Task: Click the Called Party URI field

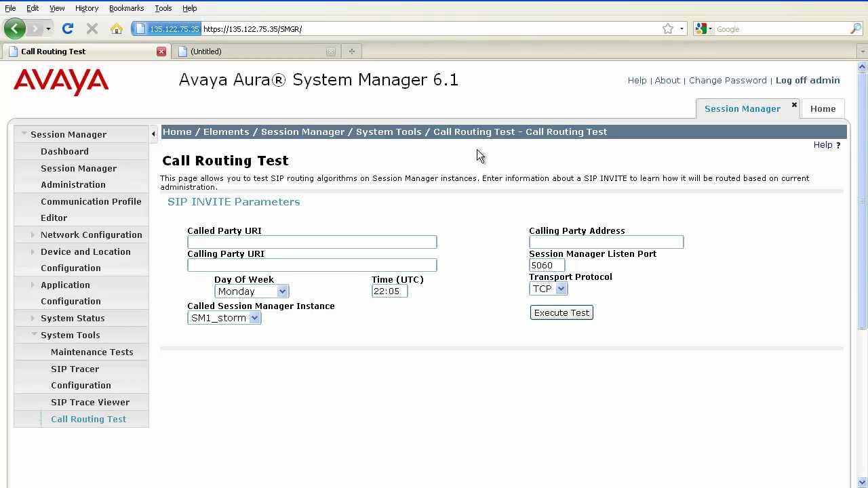Action: pyautogui.click(x=312, y=242)
